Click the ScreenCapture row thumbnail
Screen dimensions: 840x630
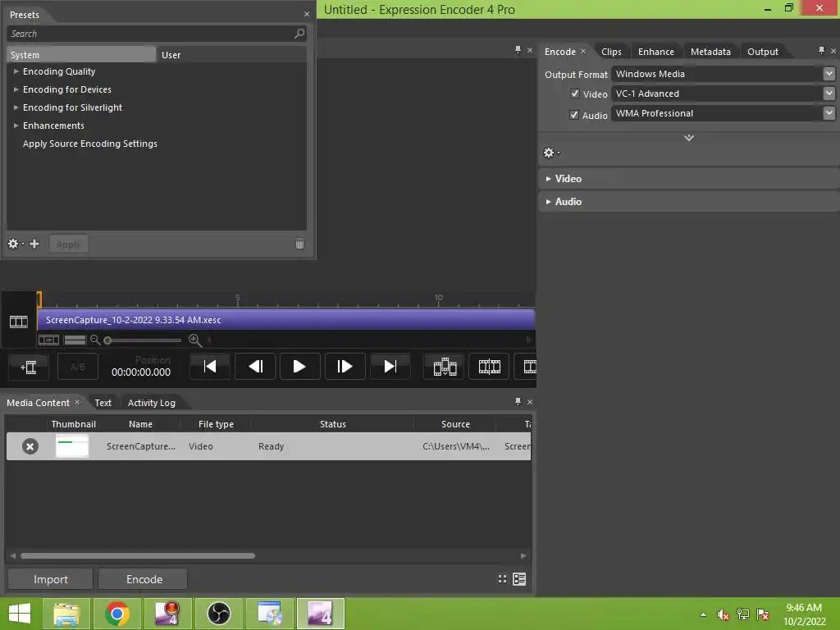pos(72,446)
